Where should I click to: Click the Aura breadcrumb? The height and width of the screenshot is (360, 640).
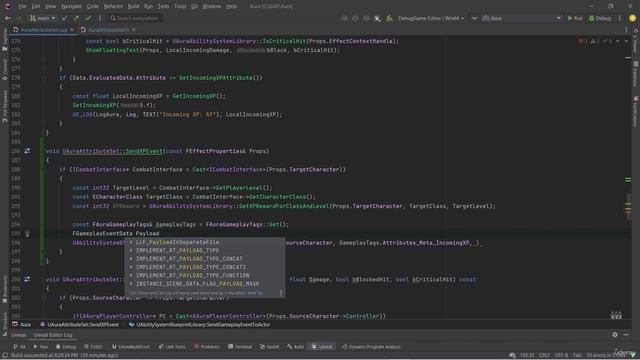[22, 325]
